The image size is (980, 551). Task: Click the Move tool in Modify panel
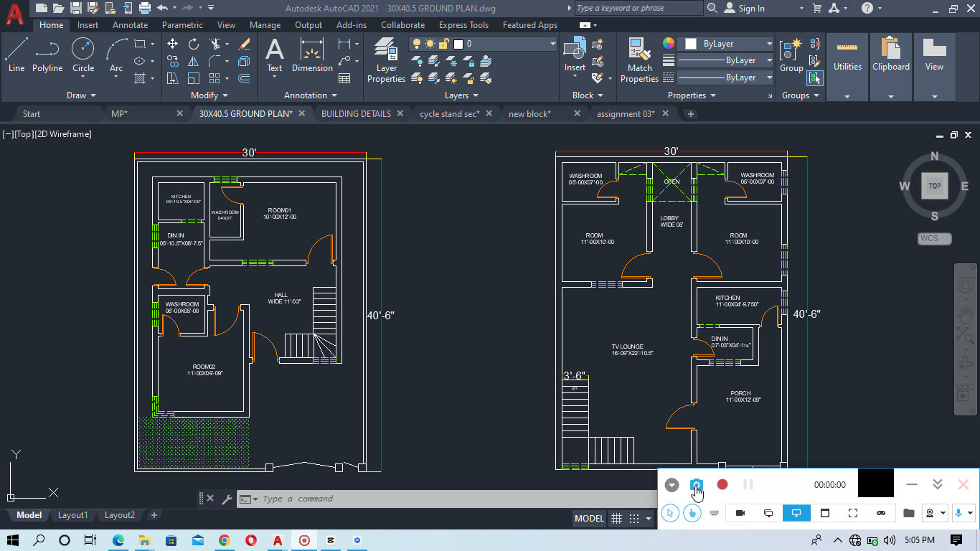pyautogui.click(x=173, y=44)
